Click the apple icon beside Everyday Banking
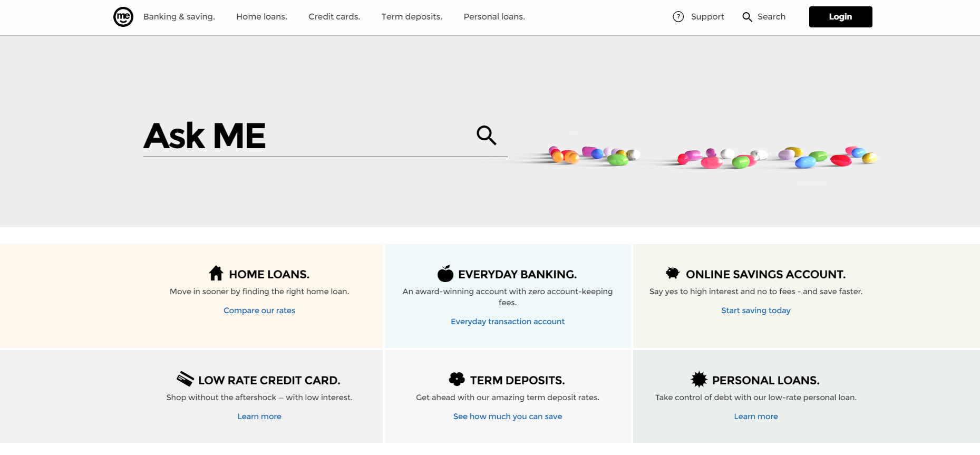 pyautogui.click(x=445, y=274)
